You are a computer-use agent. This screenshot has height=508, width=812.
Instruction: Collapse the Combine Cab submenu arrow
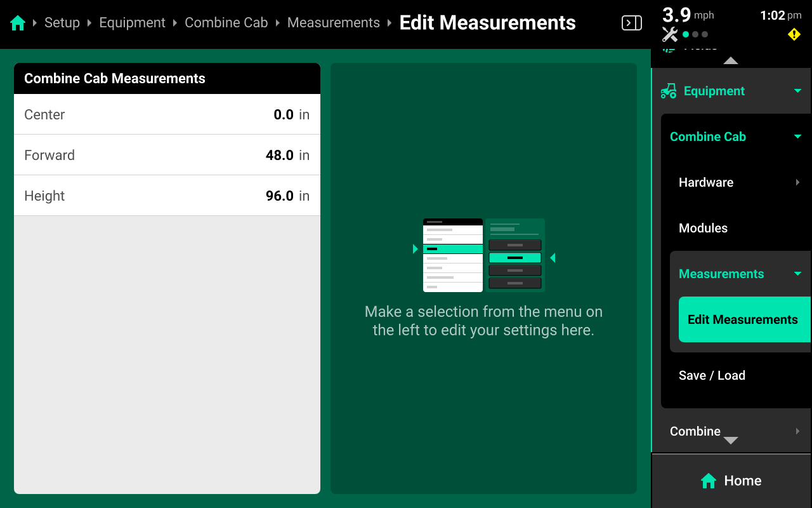click(x=797, y=137)
